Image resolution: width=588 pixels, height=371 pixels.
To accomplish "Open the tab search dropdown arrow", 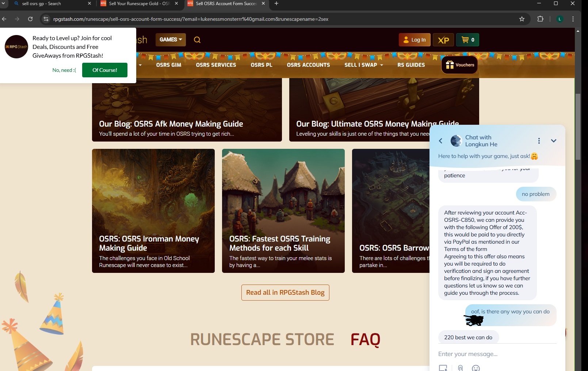I will 3,3.
